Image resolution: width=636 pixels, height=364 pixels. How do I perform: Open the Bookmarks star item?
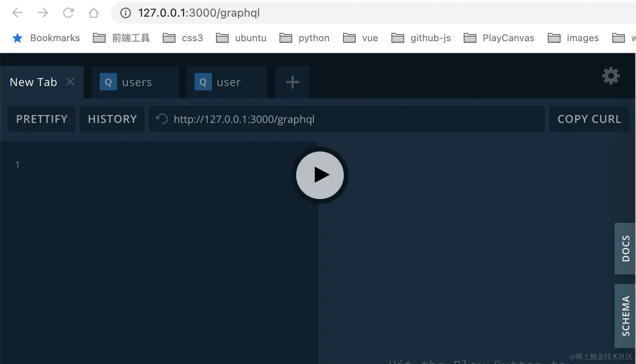[46, 38]
